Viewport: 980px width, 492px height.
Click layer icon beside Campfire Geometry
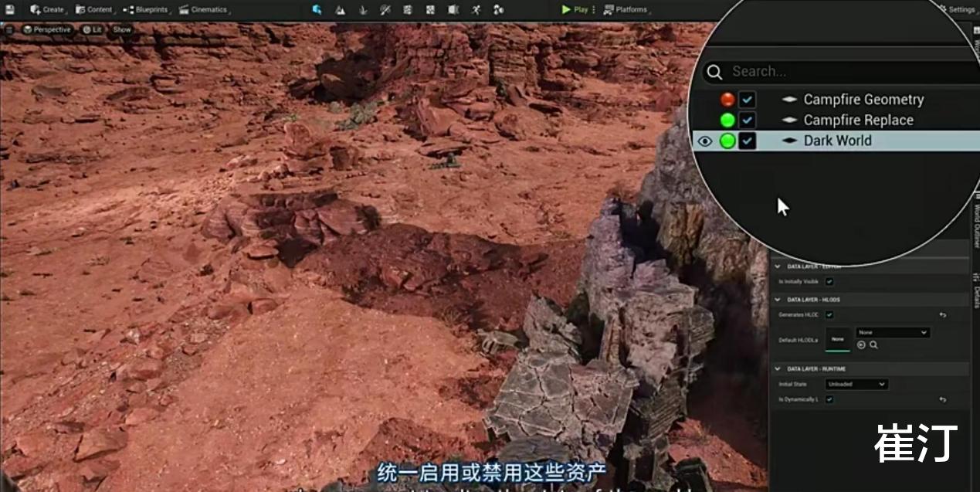coord(788,100)
